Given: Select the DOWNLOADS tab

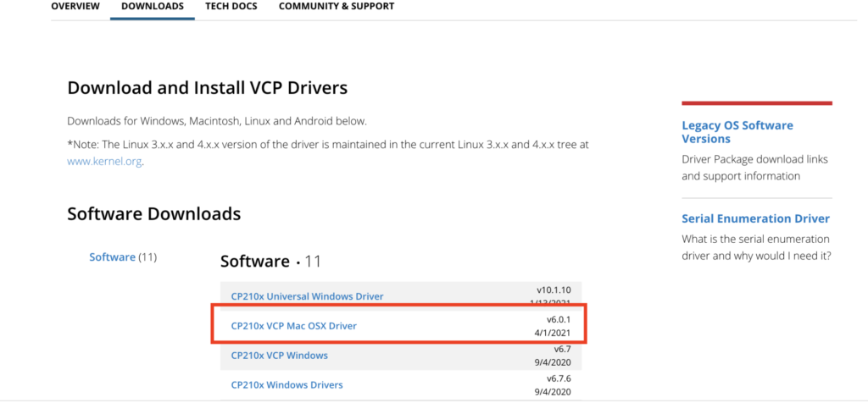Looking at the screenshot, I should pos(153,7).
